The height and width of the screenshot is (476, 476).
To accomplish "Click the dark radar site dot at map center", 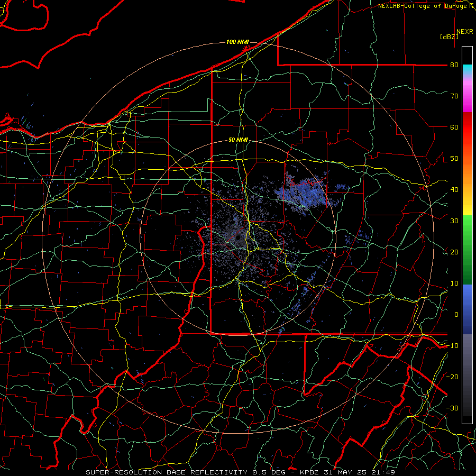I will pyautogui.click(x=239, y=237).
